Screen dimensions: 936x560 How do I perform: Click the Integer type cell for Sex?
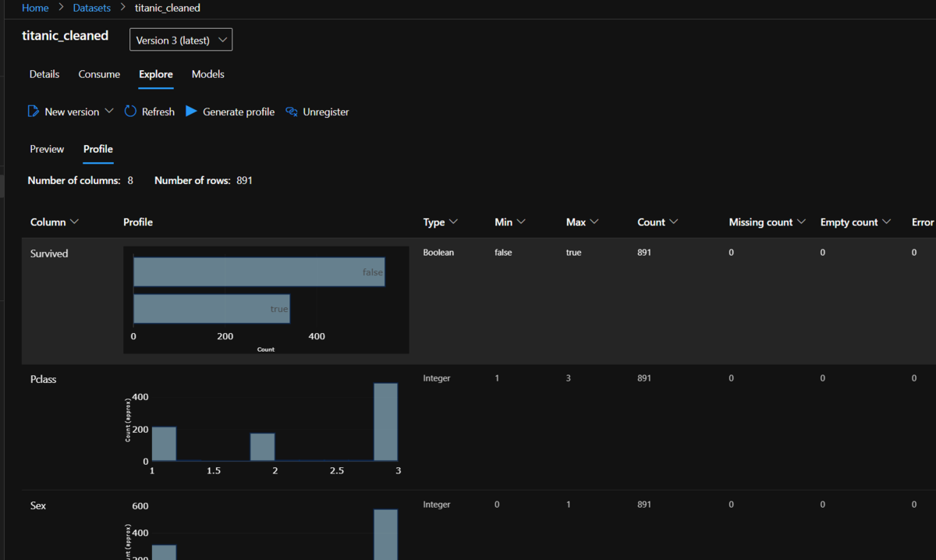[437, 505]
